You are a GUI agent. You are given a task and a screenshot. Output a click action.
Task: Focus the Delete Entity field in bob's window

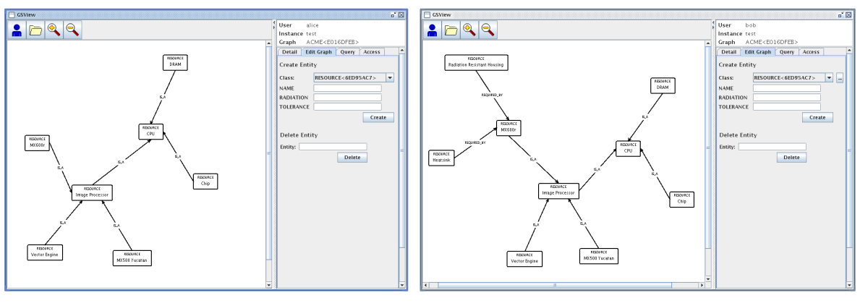pyautogui.click(x=773, y=147)
